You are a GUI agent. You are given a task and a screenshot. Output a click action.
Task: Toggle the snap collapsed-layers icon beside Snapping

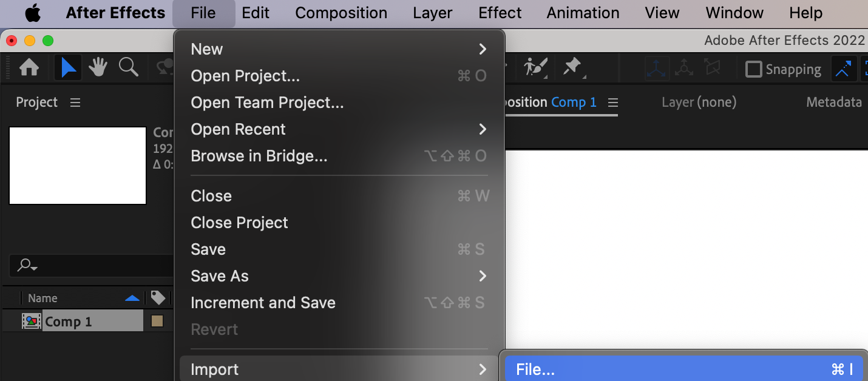[843, 69]
